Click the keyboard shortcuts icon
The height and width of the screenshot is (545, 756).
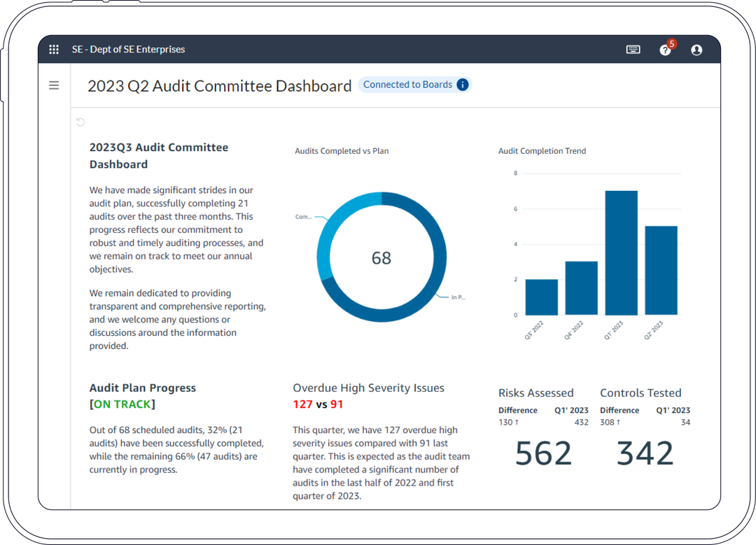(633, 50)
